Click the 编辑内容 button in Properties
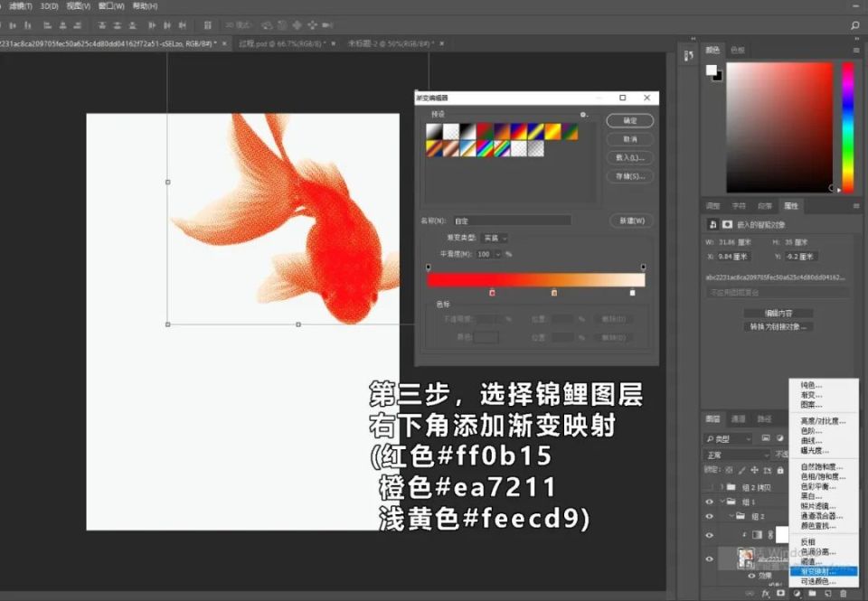The image size is (868, 601). (778, 314)
